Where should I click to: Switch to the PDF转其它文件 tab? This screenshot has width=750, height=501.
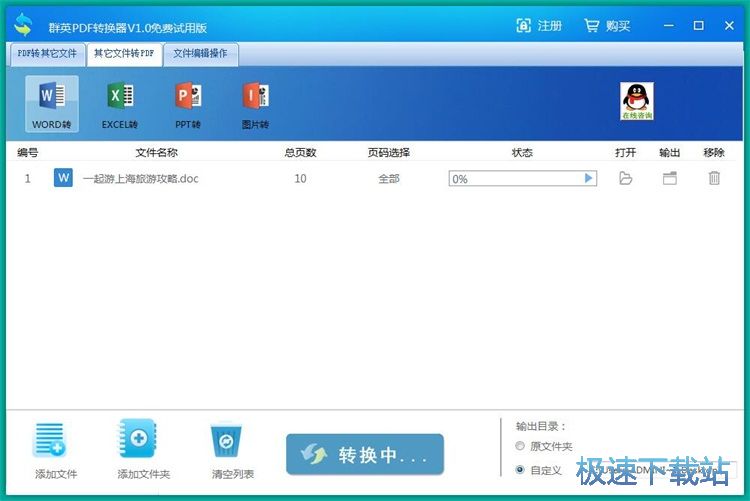tap(47, 54)
